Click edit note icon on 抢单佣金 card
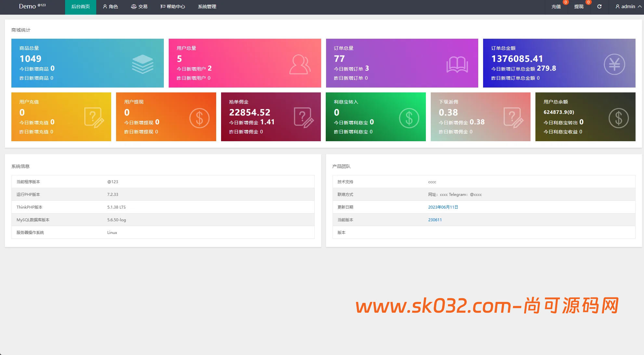 [x=304, y=117]
